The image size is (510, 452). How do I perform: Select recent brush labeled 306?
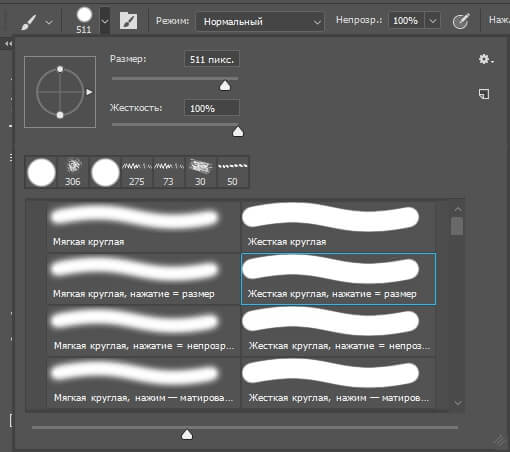(73, 172)
